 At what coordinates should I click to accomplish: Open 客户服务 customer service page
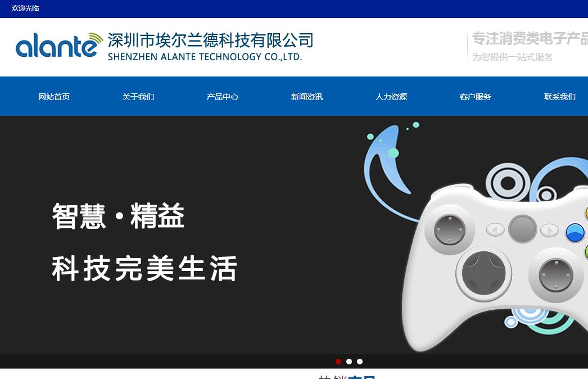click(476, 97)
